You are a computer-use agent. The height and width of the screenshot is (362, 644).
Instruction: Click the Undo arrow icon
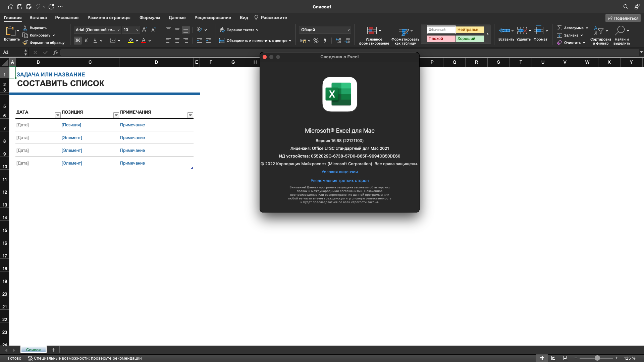[38, 7]
